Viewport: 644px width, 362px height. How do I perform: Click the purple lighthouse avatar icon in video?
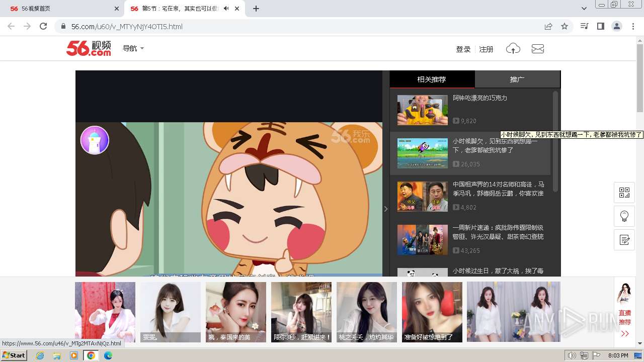95,140
